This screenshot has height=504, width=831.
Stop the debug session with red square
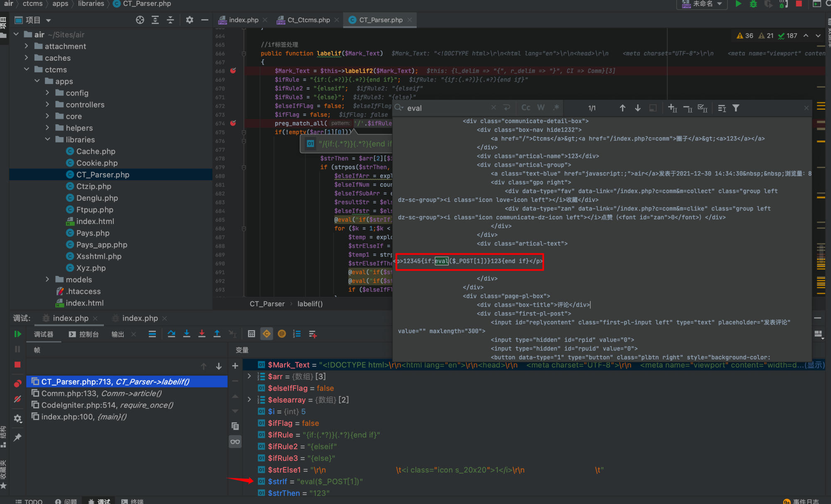tap(17, 365)
